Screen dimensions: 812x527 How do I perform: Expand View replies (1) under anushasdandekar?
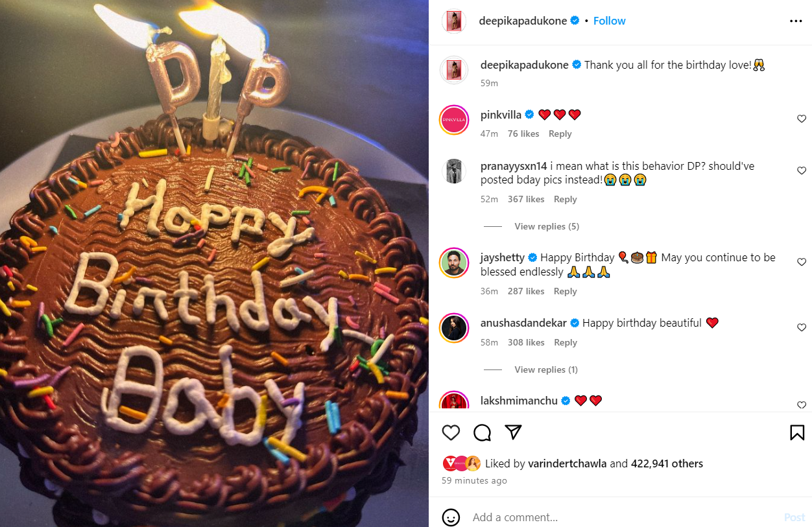tap(546, 369)
